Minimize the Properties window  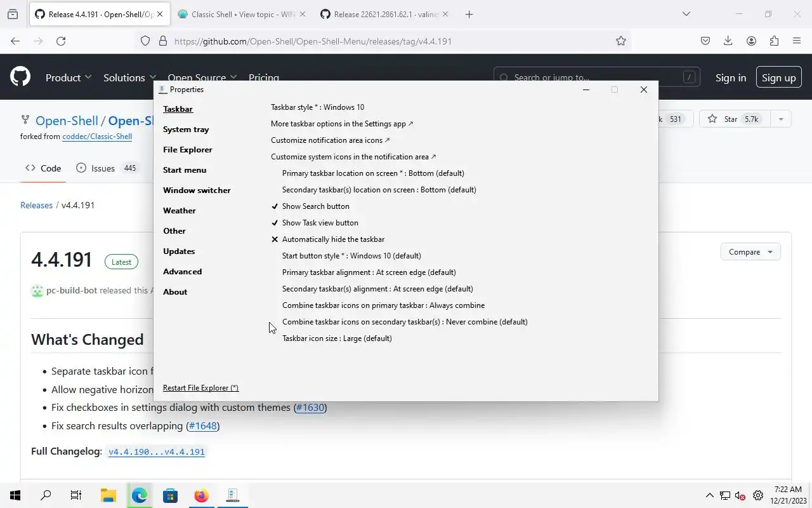click(586, 90)
